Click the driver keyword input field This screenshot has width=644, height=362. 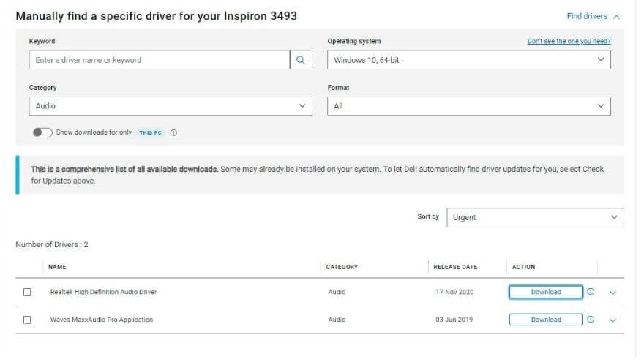coord(160,60)
